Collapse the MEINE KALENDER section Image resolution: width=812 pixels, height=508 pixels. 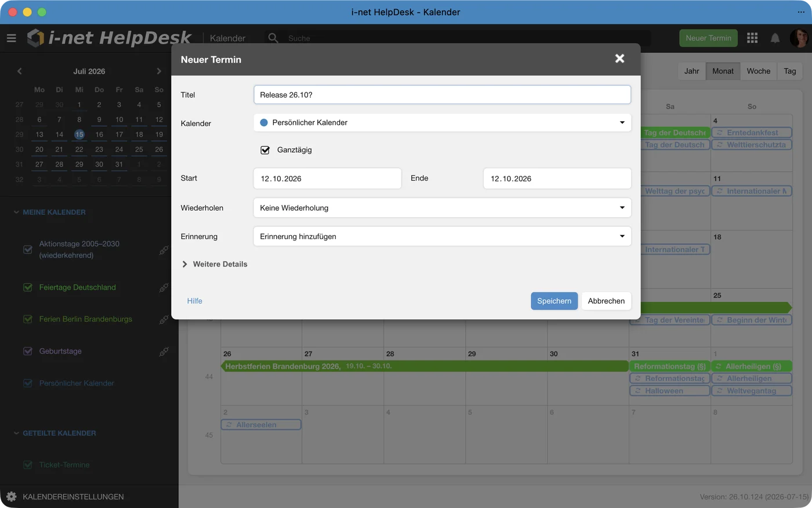point(49,212)
